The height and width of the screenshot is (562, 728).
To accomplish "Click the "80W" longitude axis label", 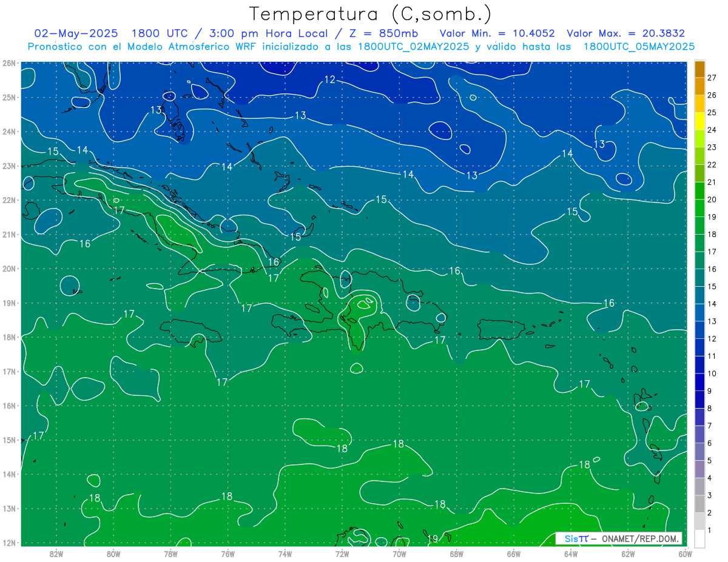I will point(113,554).
